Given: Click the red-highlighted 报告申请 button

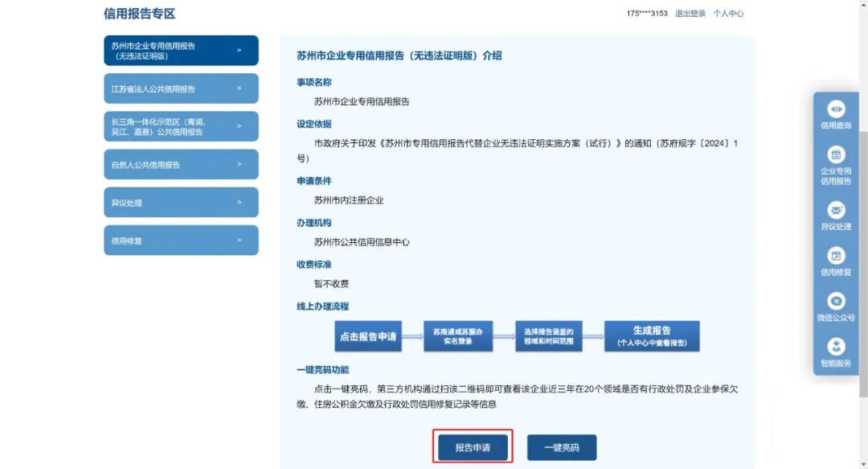Looking at the screenshot, I should tap(473, 447).
